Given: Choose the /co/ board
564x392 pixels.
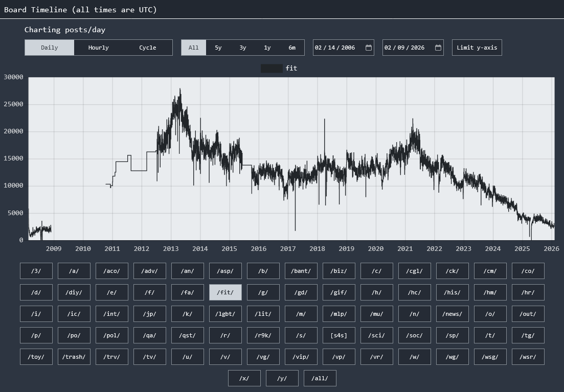Looking at the screenshot, I should click(528, 271).
